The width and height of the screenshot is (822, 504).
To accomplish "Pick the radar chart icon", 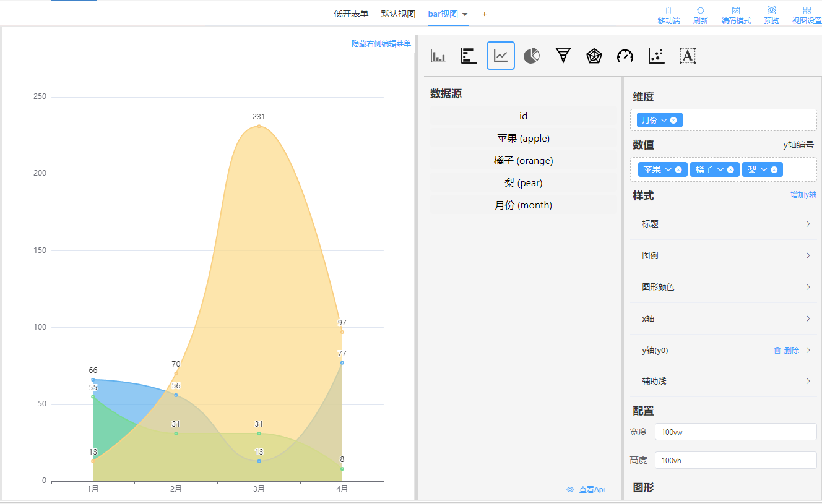I will [x=594, y=56].
